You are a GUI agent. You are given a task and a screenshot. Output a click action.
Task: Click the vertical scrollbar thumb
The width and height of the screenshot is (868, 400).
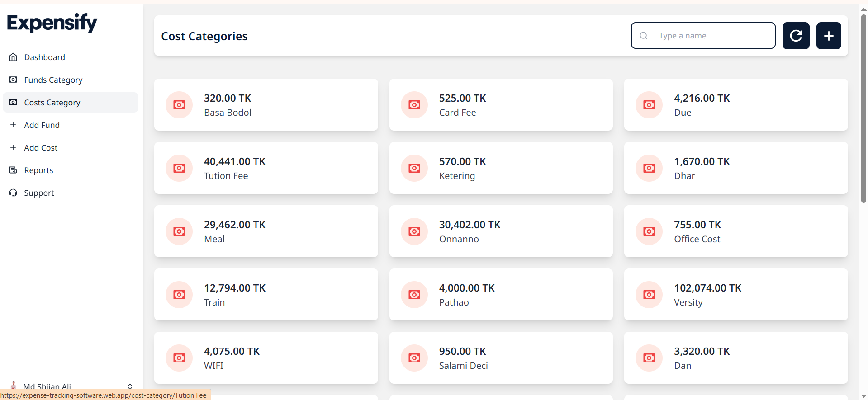pyautogui.click(x=863, y=108)
